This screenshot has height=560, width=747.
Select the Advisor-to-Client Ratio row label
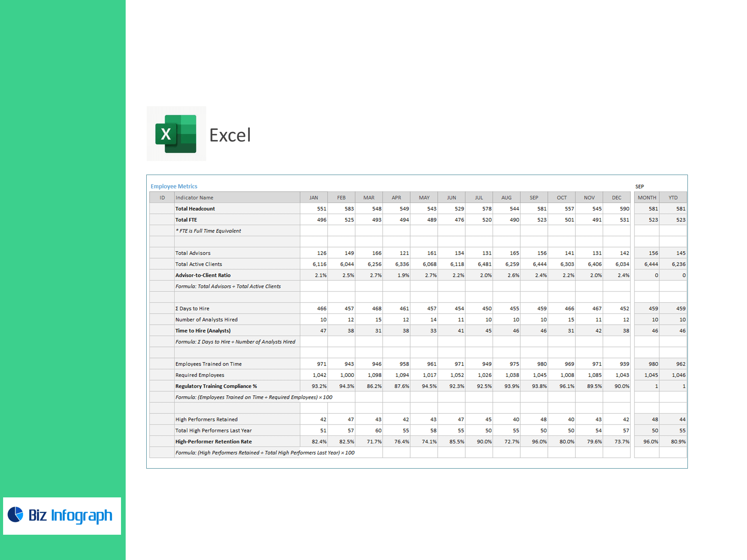(203, 275)
